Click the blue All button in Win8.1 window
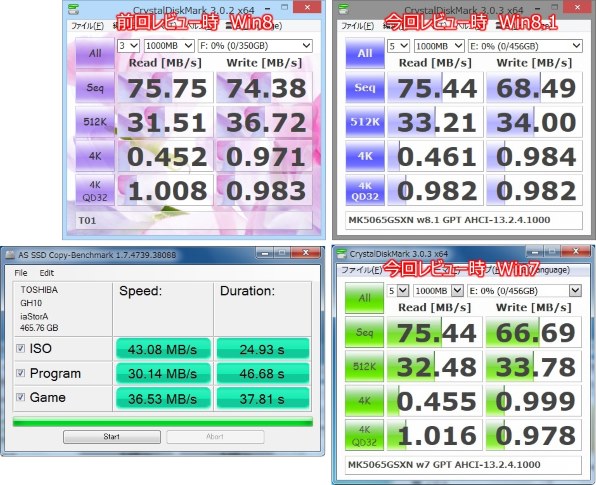596x485 pixels. click(x=365, y=53)
